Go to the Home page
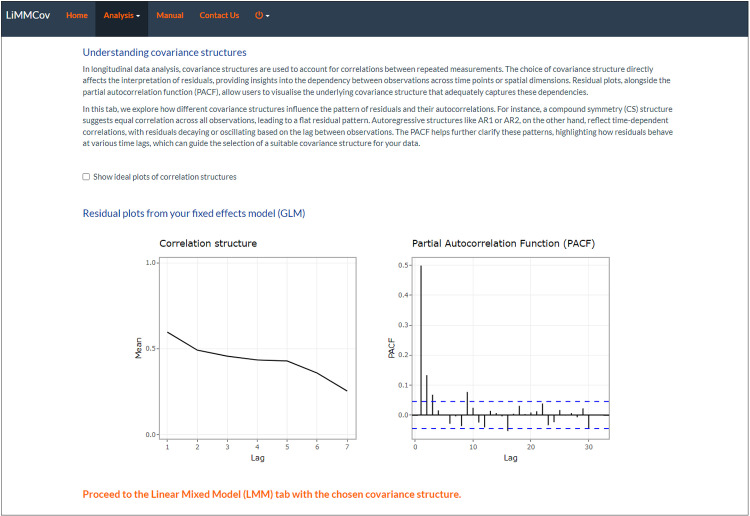This screenshot has height=516, width=750. [77, 15]
